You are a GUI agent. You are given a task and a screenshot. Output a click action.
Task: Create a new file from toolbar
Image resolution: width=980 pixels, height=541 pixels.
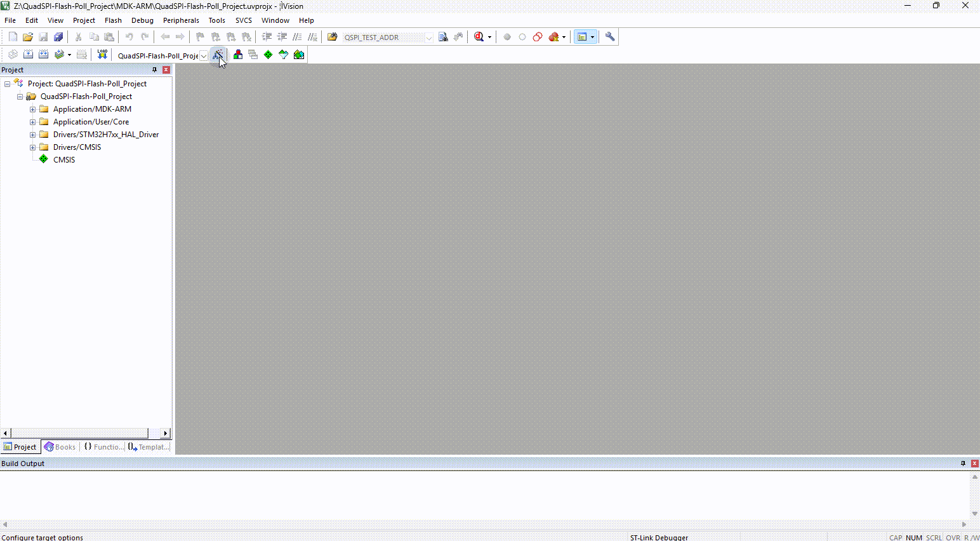point(13,37)
